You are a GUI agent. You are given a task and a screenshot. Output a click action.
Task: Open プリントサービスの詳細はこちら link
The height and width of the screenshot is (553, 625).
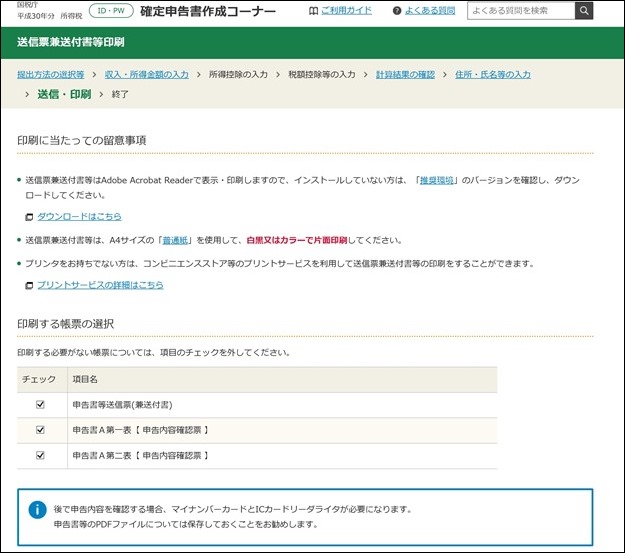click(100, 285)
